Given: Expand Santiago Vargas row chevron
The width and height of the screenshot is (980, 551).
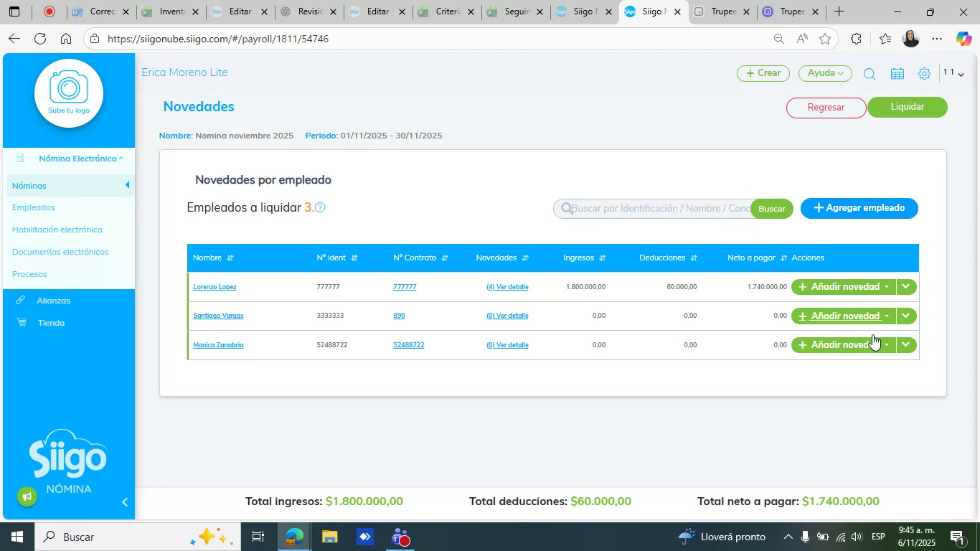Looking at the screenshot, I should coord(906,316).
